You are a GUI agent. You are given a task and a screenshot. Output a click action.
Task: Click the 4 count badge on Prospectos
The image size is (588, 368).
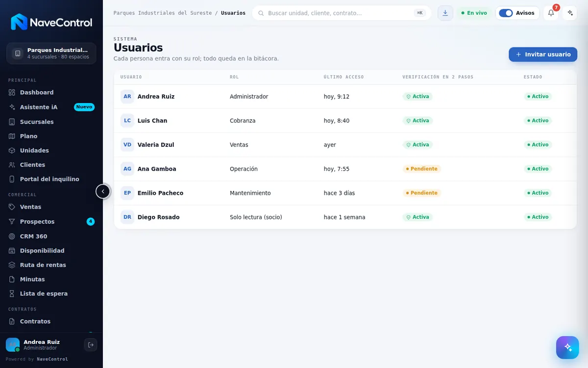pyautogui.click(x=91, y=222)
